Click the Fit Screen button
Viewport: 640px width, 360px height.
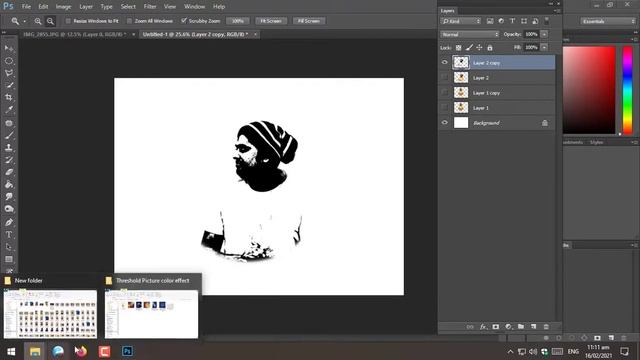click(x=271, y=21)
